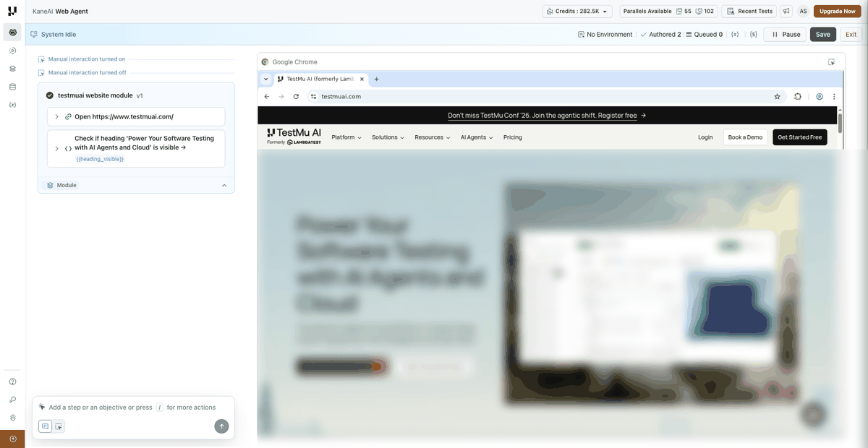The height and width of the screenshot is (448, 868).
Task: Click the {{heading_visible}} variable chip
Action: 100,159
